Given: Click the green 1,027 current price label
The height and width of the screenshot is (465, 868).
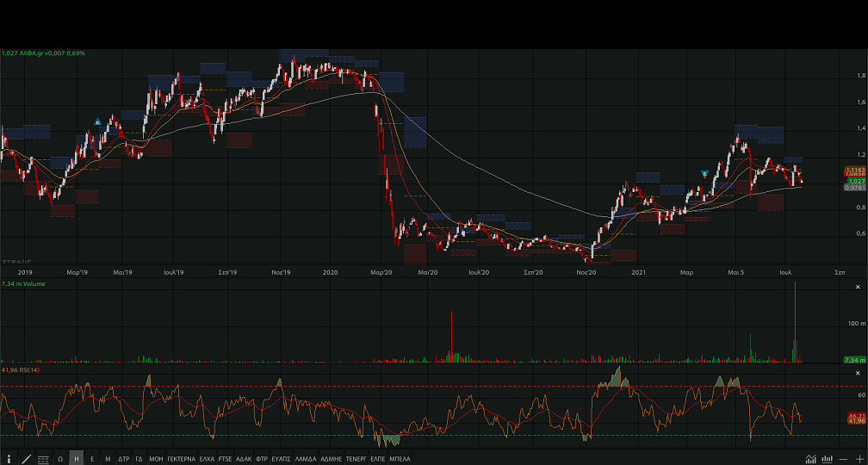Looking at the screenshot, I should tap(855, 181).
